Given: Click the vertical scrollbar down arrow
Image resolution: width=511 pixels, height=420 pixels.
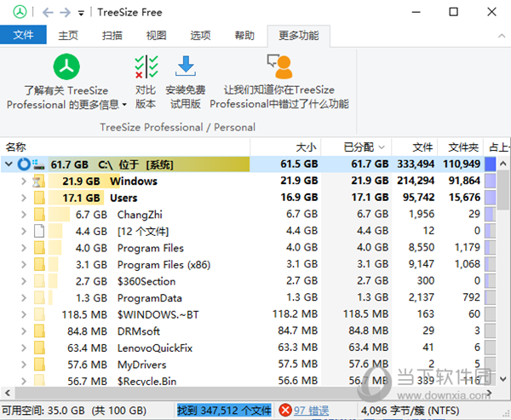Looking at the screenshot, I should 503,379.
